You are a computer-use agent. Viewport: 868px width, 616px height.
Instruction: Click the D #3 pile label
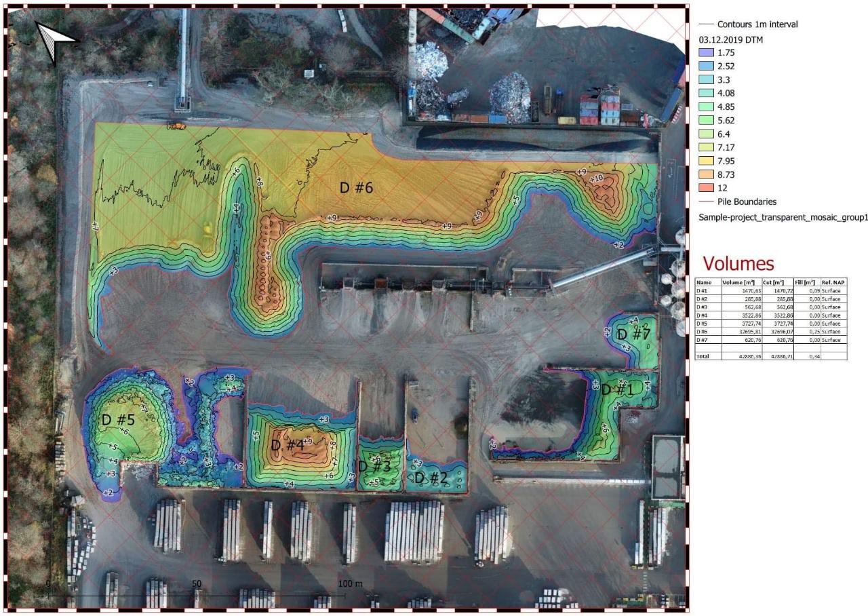[374, 466]
